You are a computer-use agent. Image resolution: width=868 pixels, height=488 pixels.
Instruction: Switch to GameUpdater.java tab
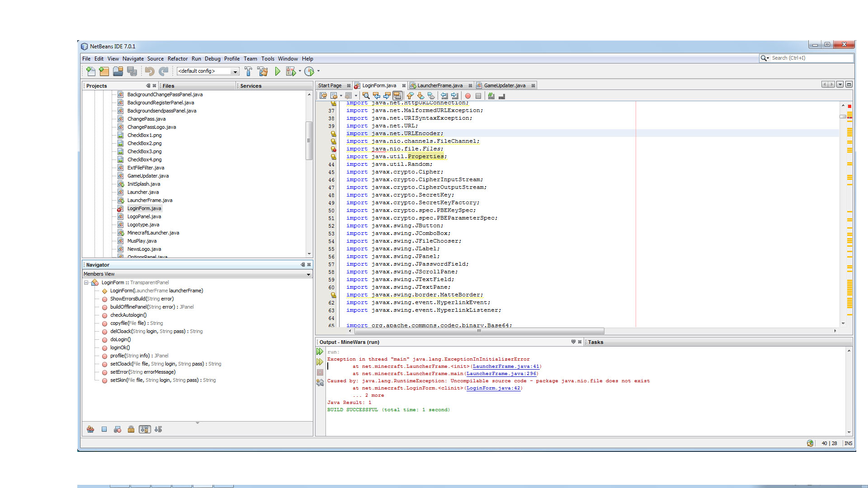click(x=505, y=85)
